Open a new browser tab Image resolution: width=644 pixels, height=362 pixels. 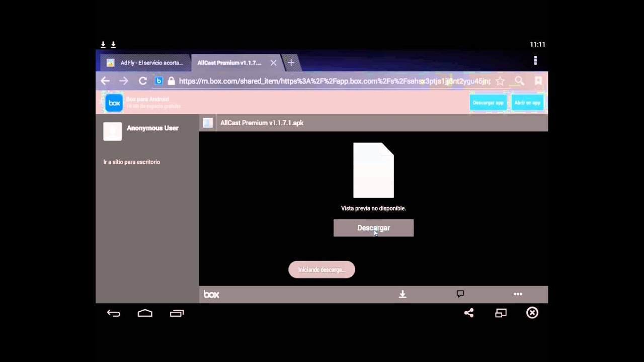pyautogui.click(x=291, y=63)
